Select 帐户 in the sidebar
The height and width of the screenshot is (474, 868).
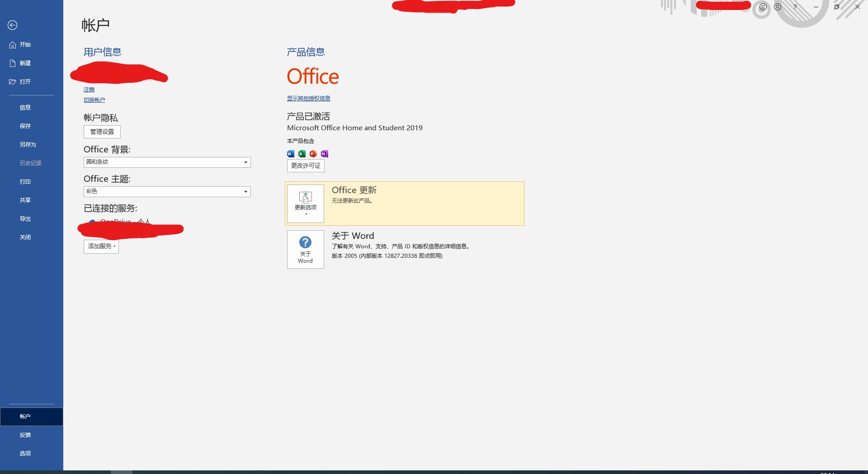tap(32, 417)
